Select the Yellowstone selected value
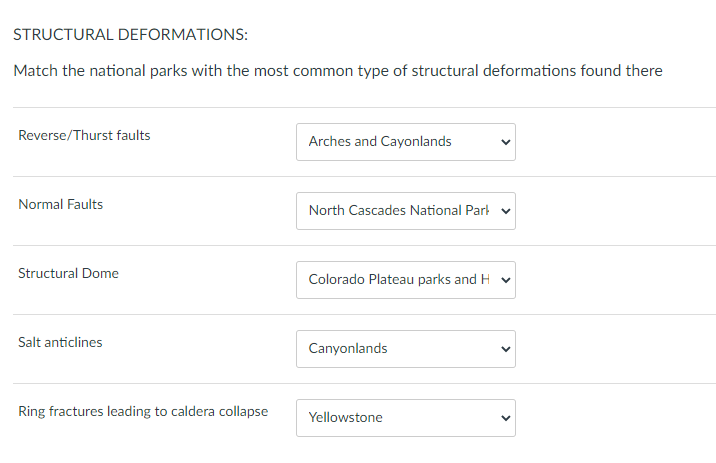This screenshot has height=463, width=716. point(346,418)
